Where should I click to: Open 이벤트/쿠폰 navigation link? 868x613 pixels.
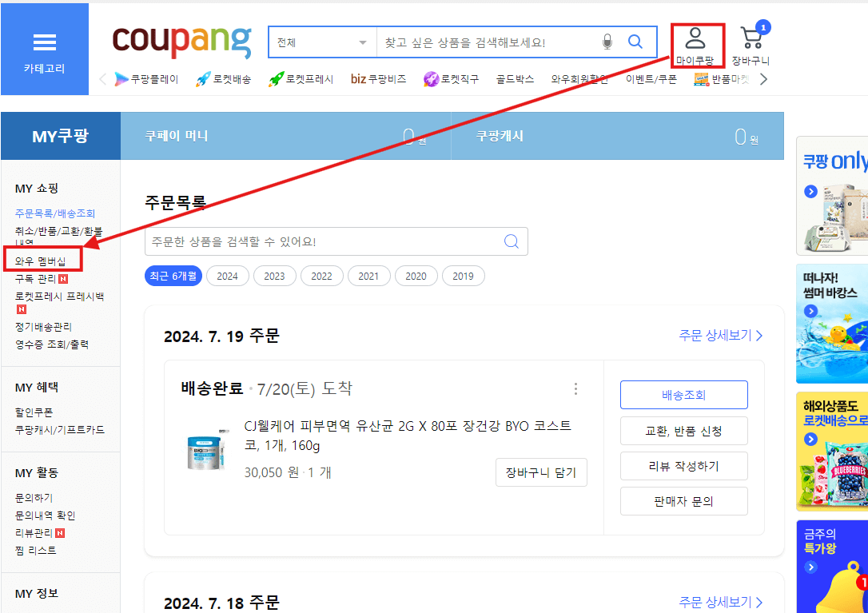[651, 79]
